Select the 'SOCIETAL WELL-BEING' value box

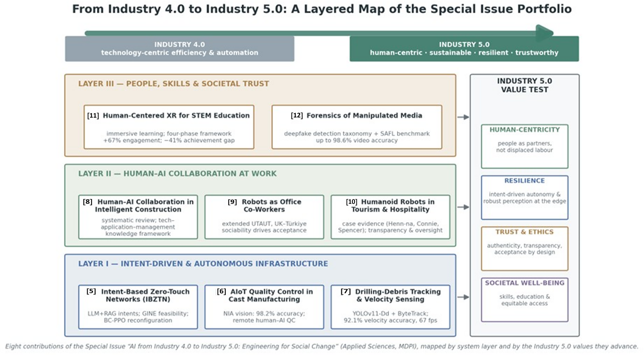(525, 300)
